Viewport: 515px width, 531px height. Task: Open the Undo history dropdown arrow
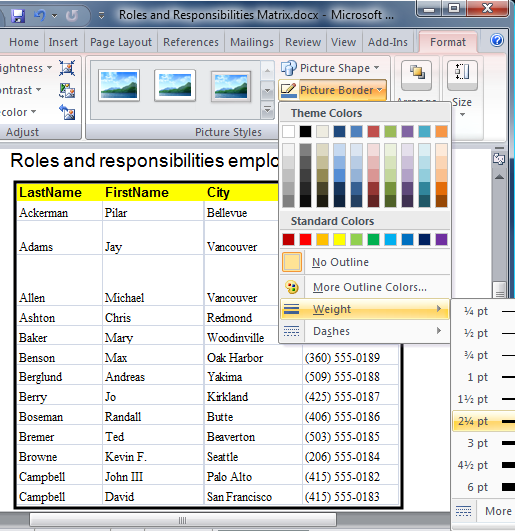coord(55,16)
